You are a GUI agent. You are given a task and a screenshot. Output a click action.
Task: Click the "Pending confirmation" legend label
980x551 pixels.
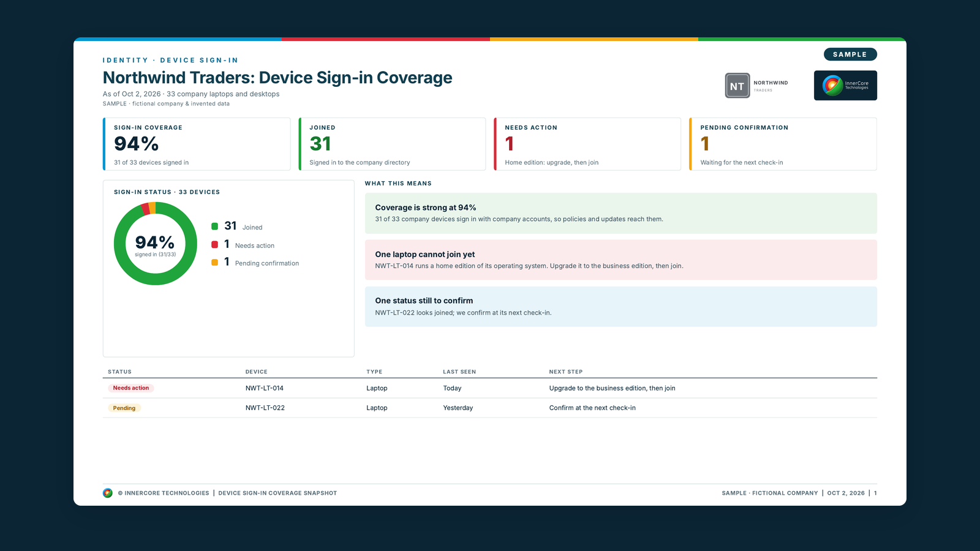(x=267, y=263)
